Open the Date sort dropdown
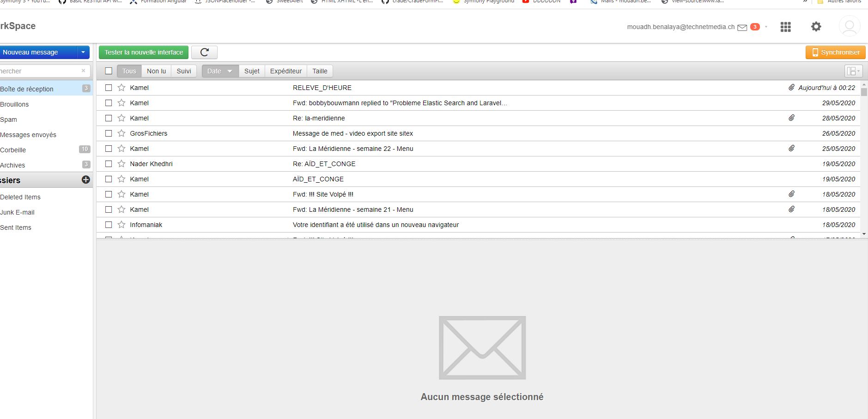868x419 pixels. tap(220, 71)
